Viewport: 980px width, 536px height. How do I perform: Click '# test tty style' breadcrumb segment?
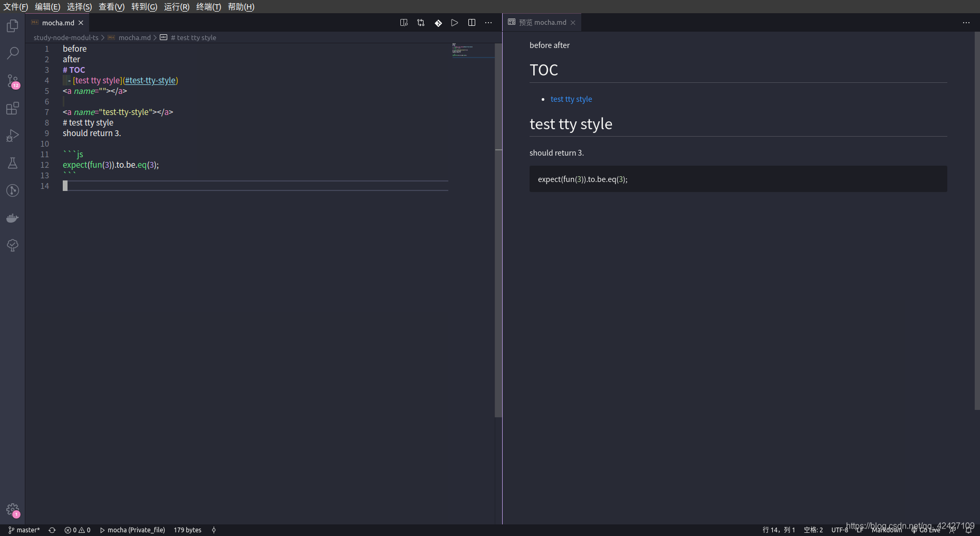point(193,37)
